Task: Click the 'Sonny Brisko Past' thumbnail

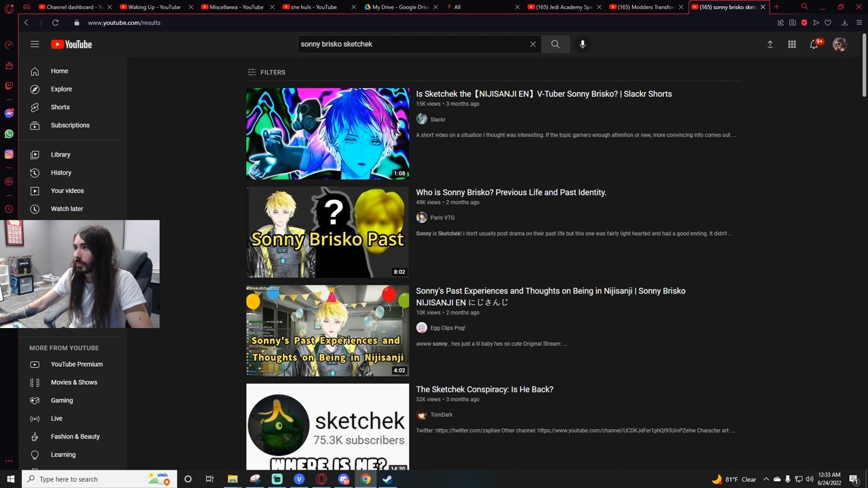Action: click(328, 232)
